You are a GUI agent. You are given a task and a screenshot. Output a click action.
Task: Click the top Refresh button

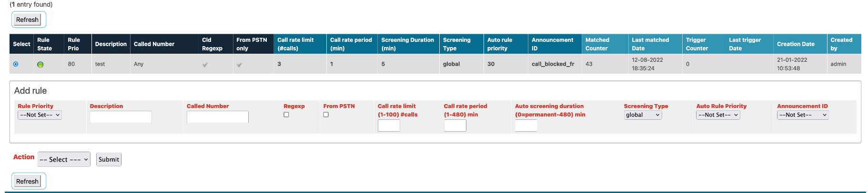(28, 20)
